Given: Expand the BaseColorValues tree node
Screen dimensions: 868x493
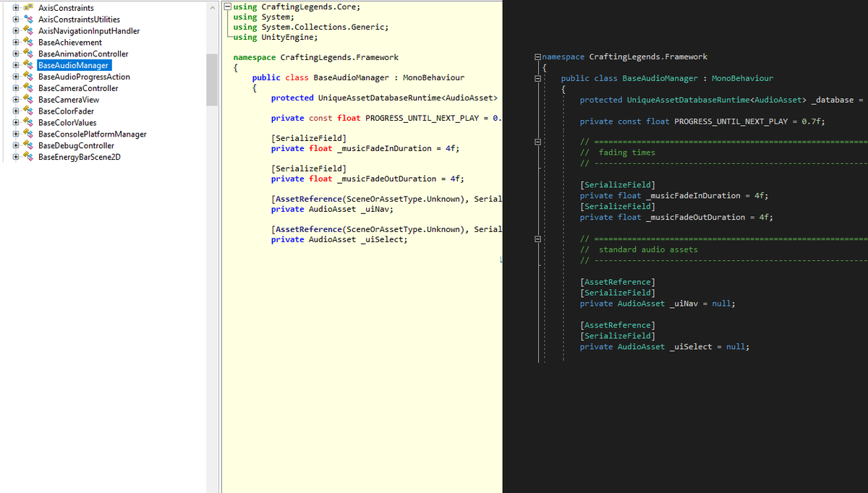Looking at the screenshot, I should [16, 123].
